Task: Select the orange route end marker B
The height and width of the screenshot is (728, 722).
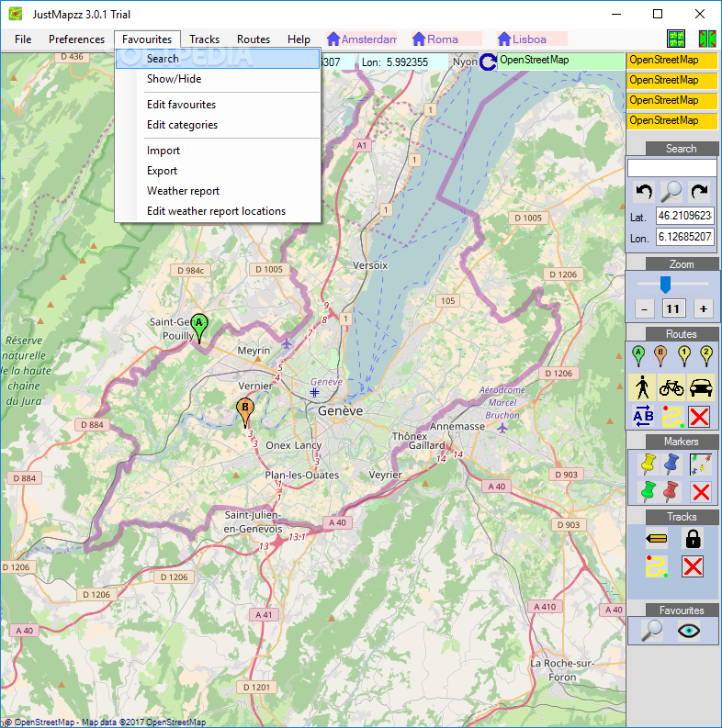Action: pyautogui.click(x=660, y=356)
